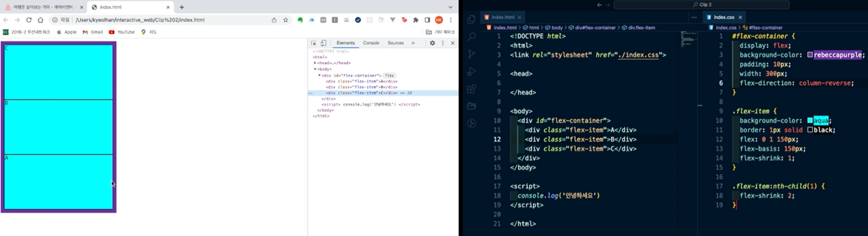
Task: Toggle the flex badge in DevTools
Action: point(389,75)
